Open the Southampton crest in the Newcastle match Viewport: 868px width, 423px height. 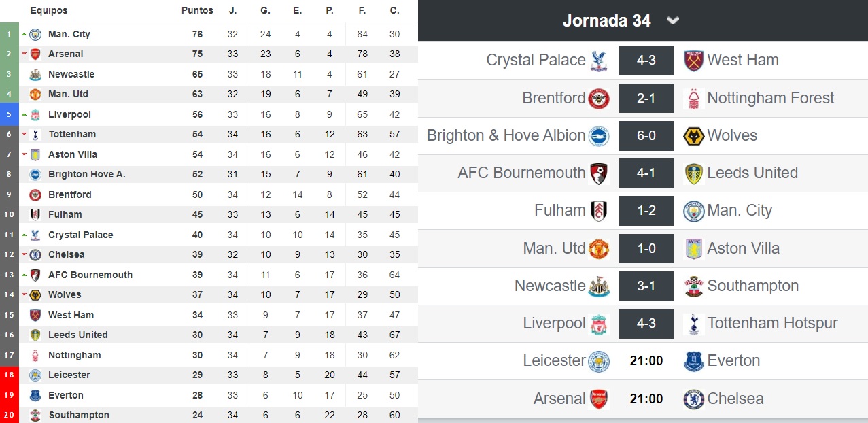tap(693, 286)
